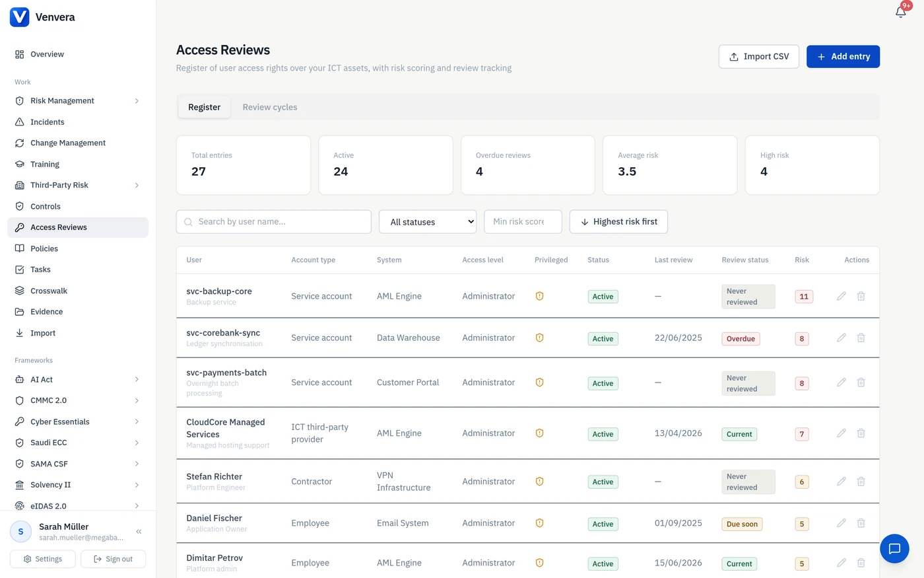Focus the Search by user name field
The height and width of the screenshot is (578, 924).
click(x=274, y=222)
